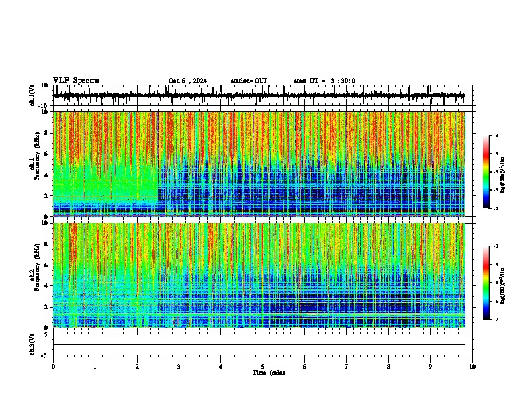Viewport: 532px width, 411px height.
Task: Click the "-10" tick on the ch.1(V) axis
Action: click(44, 106)
